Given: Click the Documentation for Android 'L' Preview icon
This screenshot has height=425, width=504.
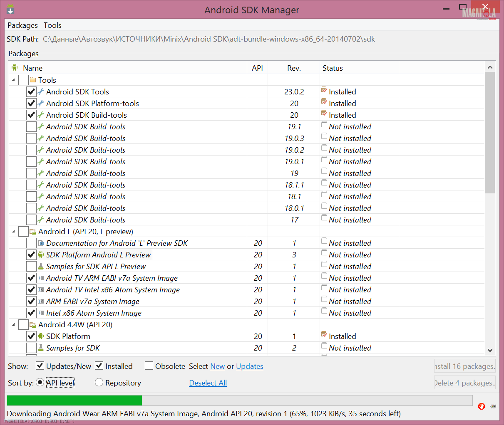Looking at the screenshot, I should pyautogui.click(x=41, y=243).
